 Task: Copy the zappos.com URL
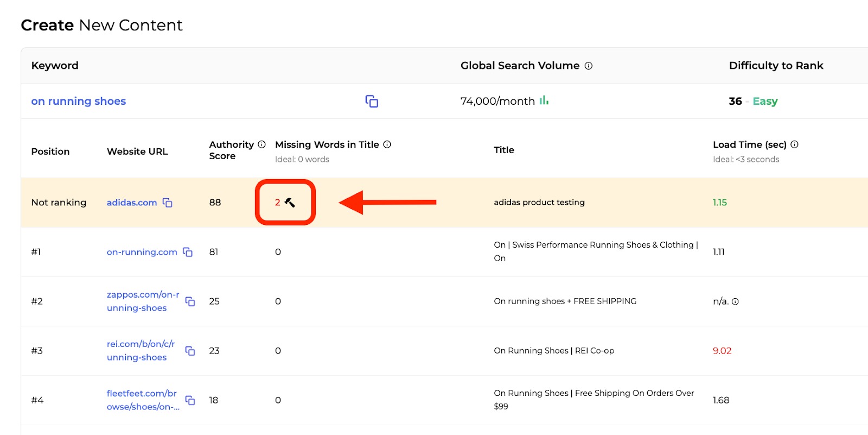point(190,301)
